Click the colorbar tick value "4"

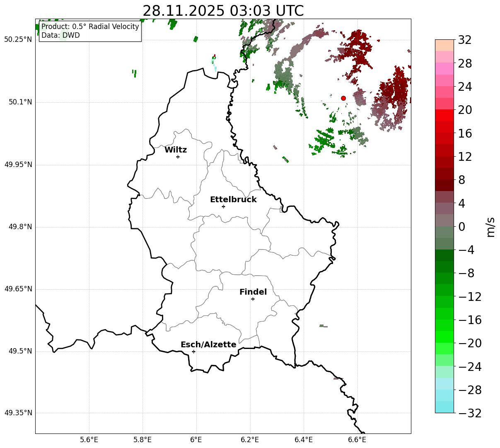[461, 203]
